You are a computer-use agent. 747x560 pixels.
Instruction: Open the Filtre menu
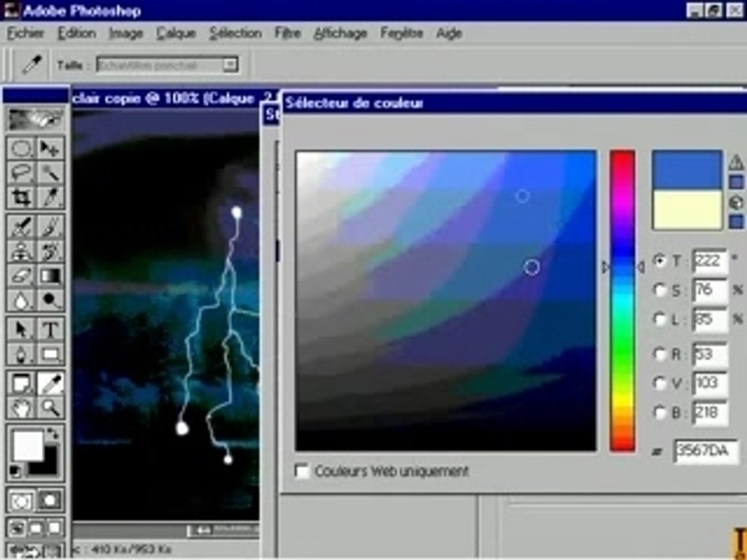[x=288, y=33]
